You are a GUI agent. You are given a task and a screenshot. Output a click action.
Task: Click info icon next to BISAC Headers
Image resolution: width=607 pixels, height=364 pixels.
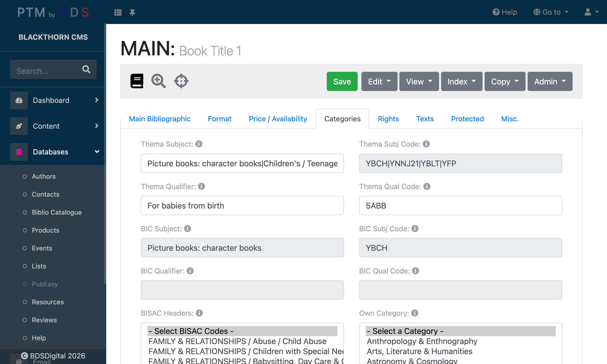pyautogui.click(x=199, y=313)
